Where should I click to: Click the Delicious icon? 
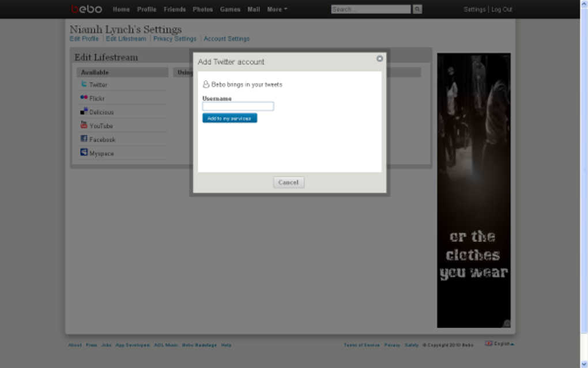84,111
